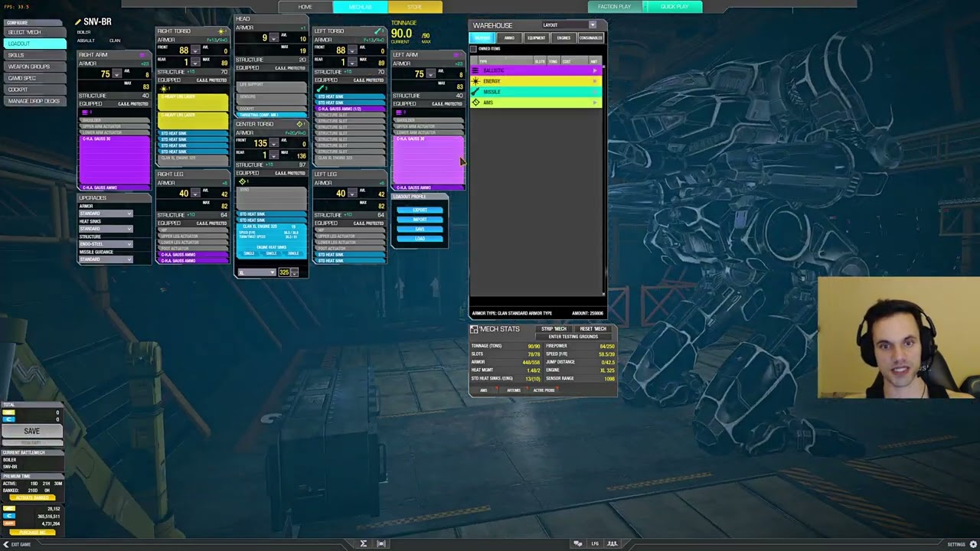This screenshot has width=980, height=551.
Task: Open the friends/social group icon
Action: pos(612,544)
